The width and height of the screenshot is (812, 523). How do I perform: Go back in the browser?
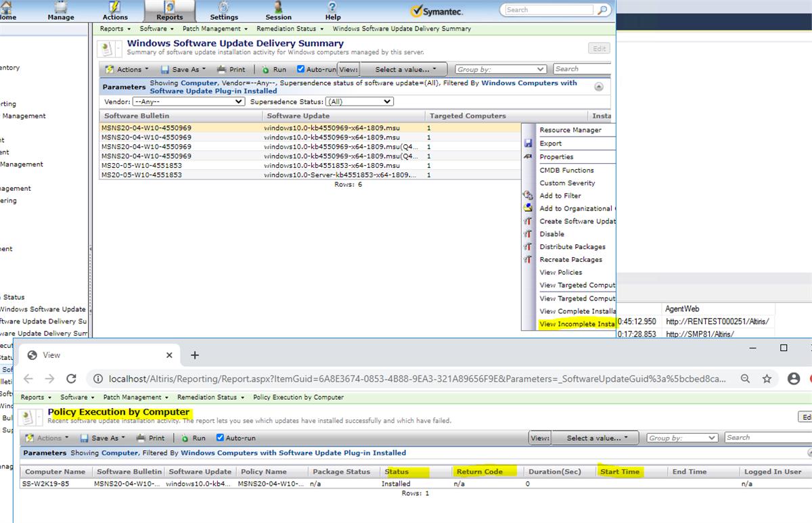(28, 379)
